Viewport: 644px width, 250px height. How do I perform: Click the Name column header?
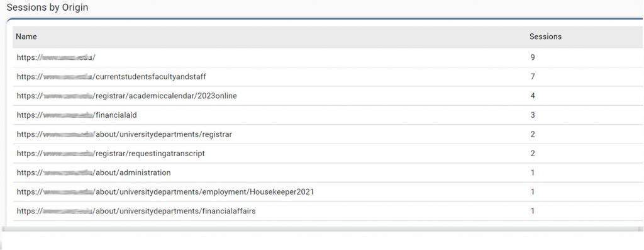(26, 37)
